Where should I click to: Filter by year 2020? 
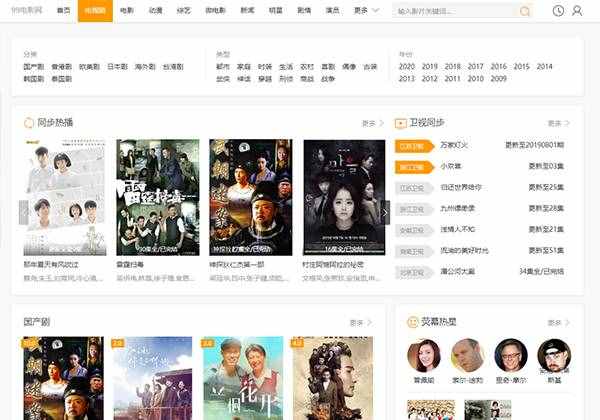(x=407, y=67)
